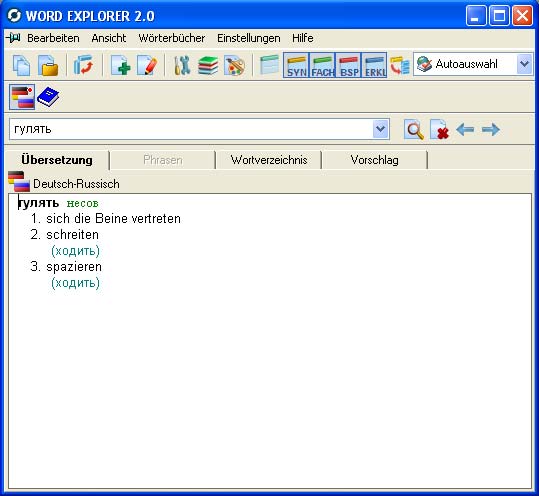Viewport: 539px width, 496px height.
Task: Open the stacked books dictionaries icon
Action: [x=208, y=65]
